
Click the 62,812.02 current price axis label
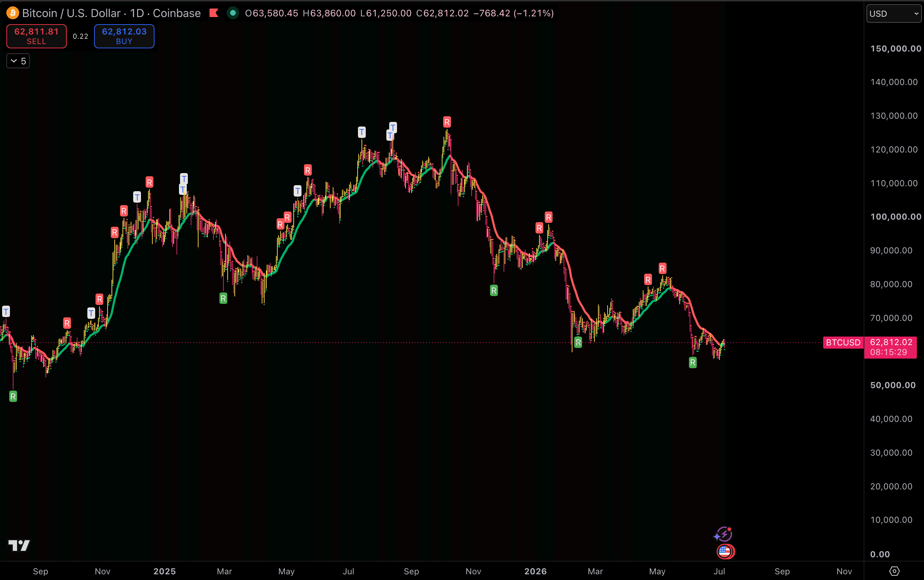(891, 342)
